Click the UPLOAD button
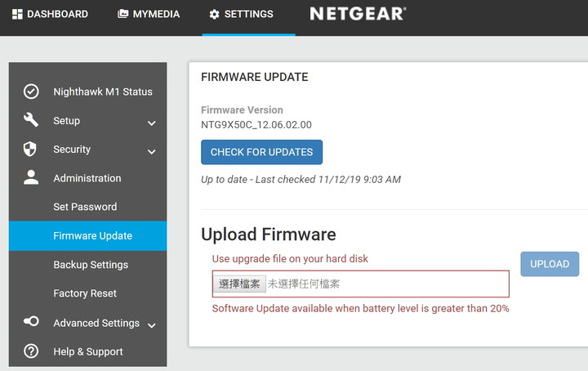The image size is (588, 371). click(550, 264)
